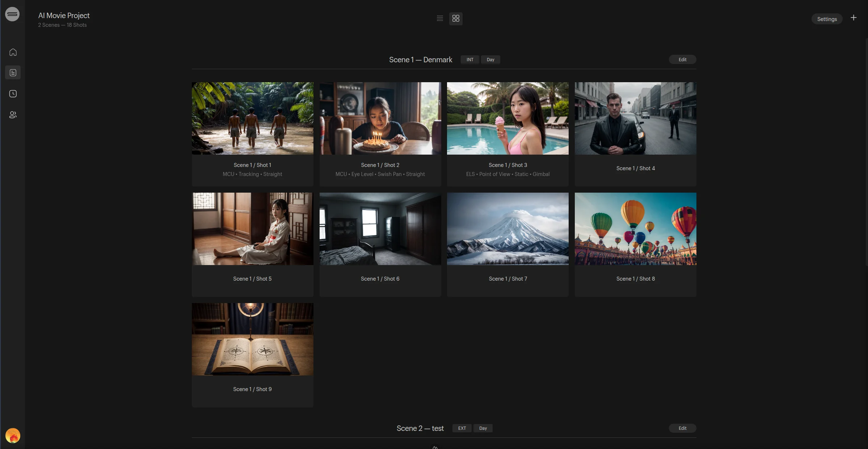This screenshot has width=868, height=449.
Task: Click the EXT tag of Scene 2
Action: 462,428
